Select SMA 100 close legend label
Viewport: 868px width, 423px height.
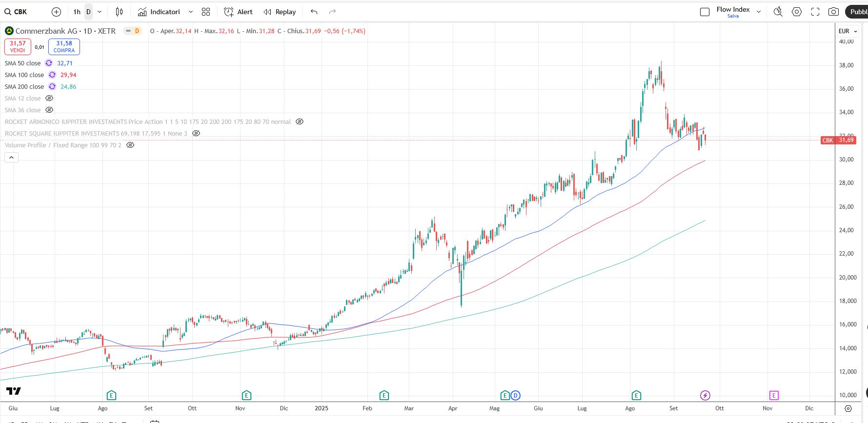click(x=24, y=75)
